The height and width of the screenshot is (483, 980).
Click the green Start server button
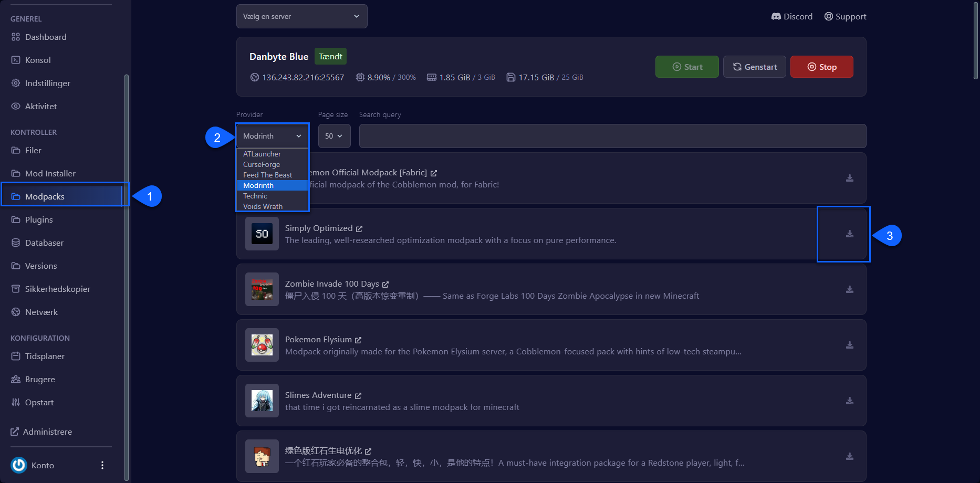[687, 67]
